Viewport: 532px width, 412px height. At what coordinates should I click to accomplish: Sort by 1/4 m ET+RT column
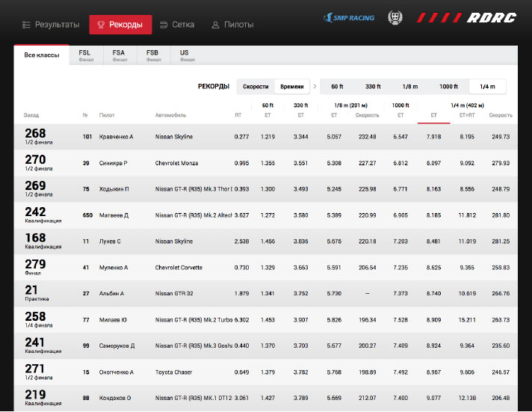(467, 116)
